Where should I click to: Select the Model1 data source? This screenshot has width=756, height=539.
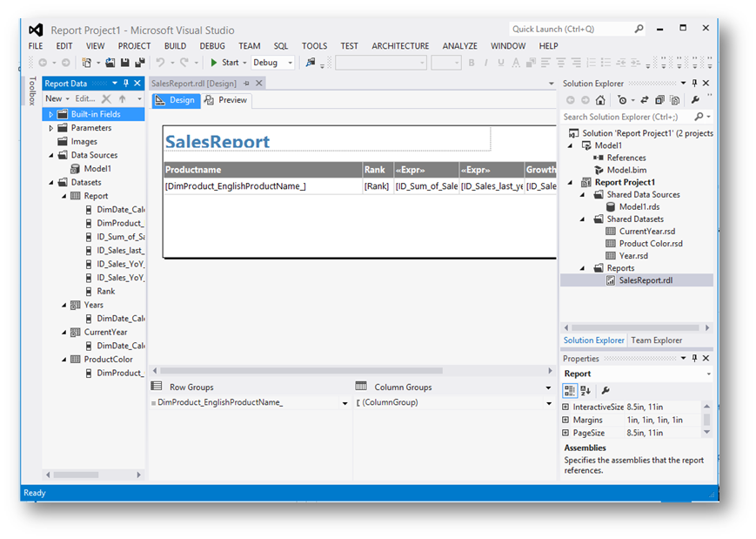click(97, 168)
